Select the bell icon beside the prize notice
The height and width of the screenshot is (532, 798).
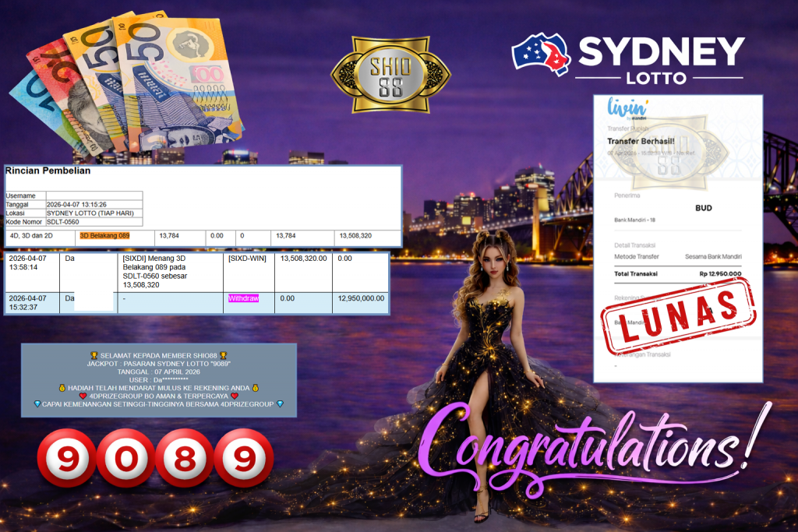[62, 389]
